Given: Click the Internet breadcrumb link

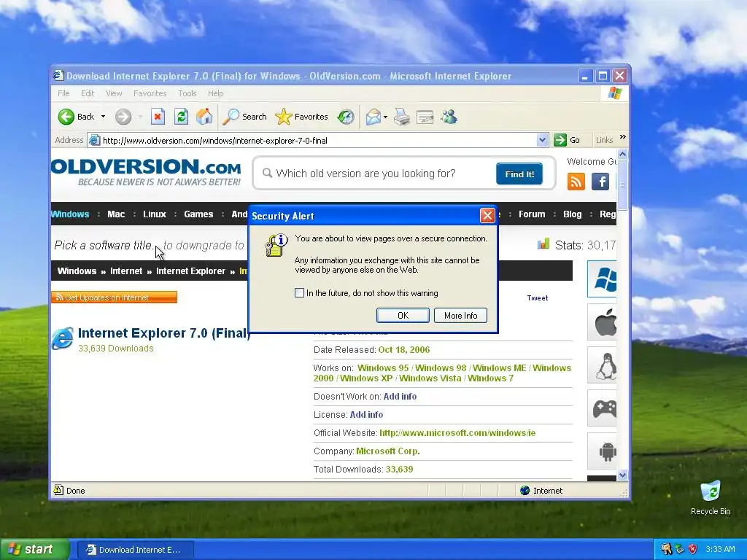Looking at the screenshot, I should click(x=126, y=271).
